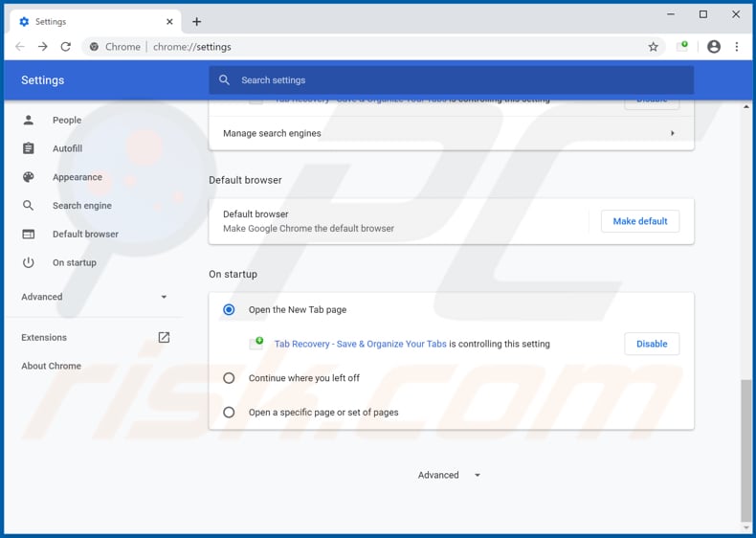Disable Tab Recovery controlling startup setting
Image resolution: width=756 pixels, height=538 pixels.
pos(652,344)
